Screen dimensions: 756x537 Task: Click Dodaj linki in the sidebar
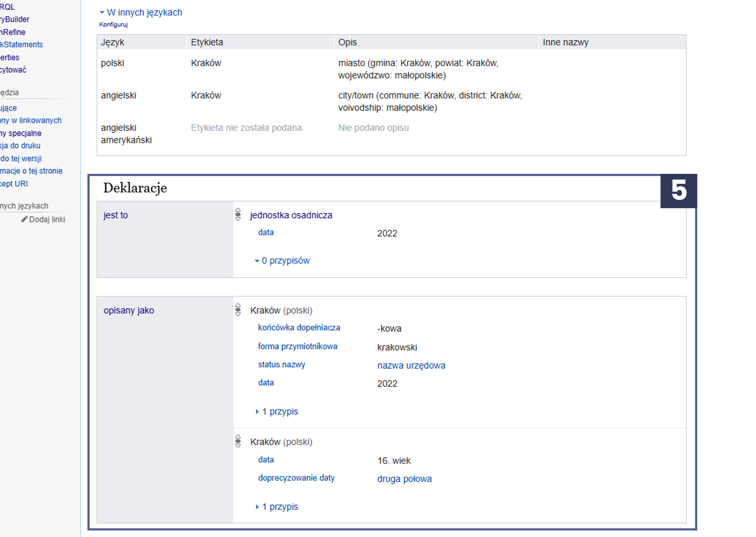click(x=47, y=219)
